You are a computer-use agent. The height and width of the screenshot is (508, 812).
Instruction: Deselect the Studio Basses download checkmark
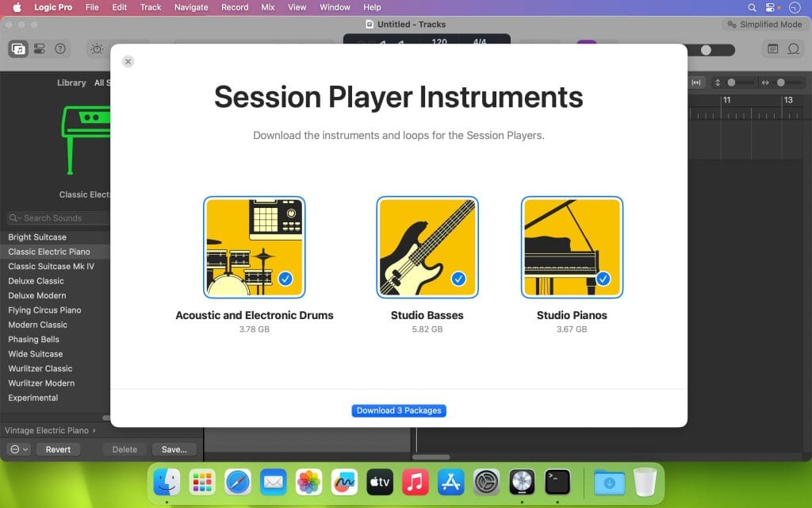(458, 279)
